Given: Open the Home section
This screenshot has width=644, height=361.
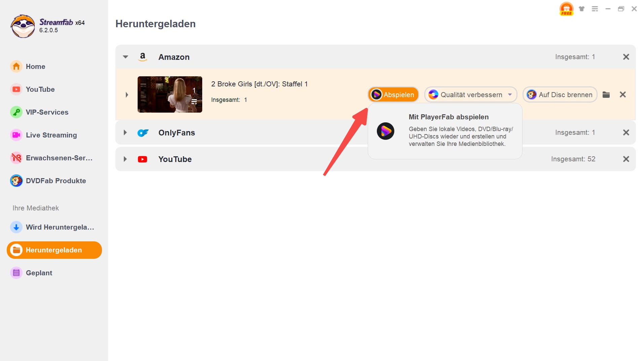Looking at the screenshot, I should coord(54,67).
